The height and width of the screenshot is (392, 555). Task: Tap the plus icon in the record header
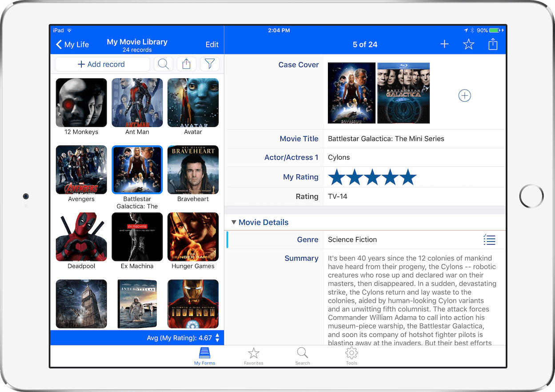click(x=444, y=44)
